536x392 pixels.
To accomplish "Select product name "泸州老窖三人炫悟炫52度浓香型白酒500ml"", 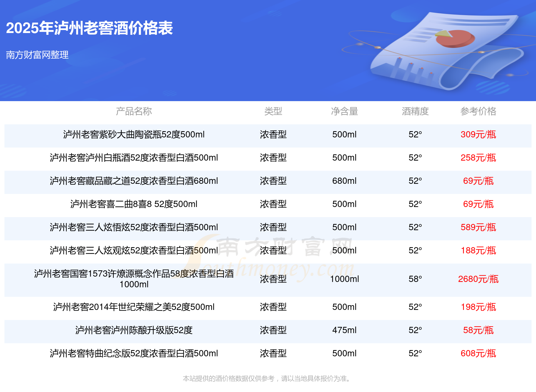I will pyautogui.click(x=134, y=227).
